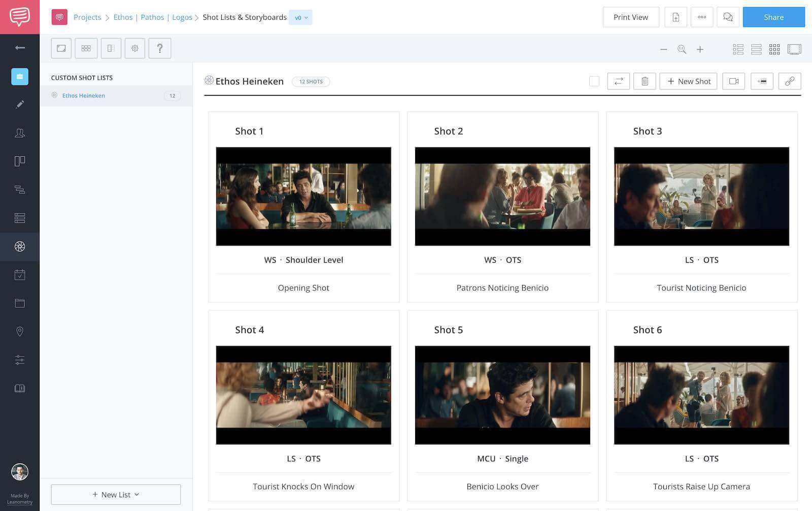
Task: Open the question mark help button
Action: coord(160,48)
